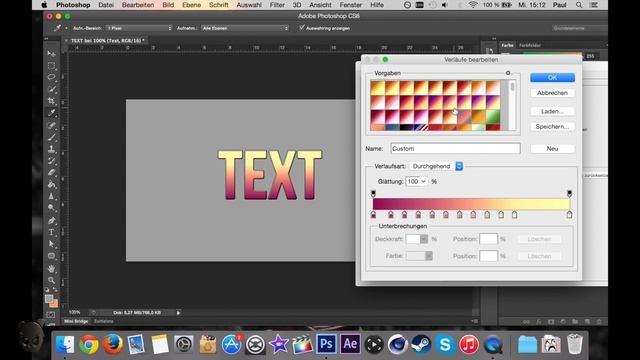
Task: Open After Effects from the Dock
Action: pos(350,344)
